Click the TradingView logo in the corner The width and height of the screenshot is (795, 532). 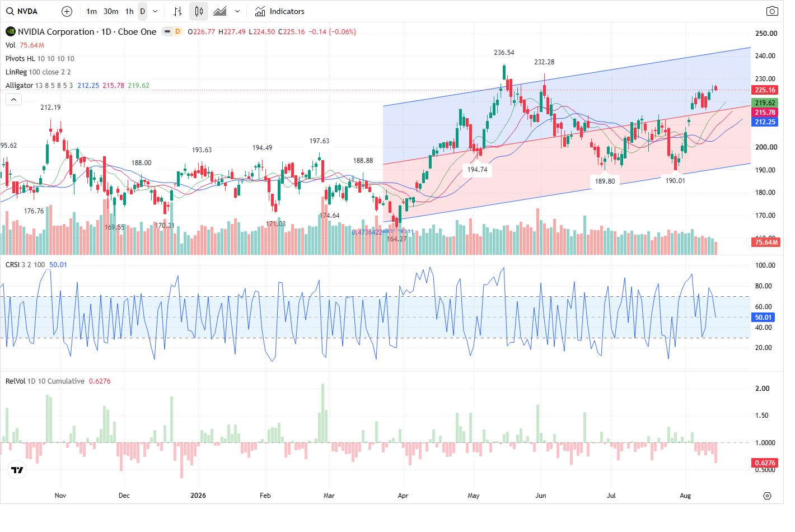click(17, 470)
